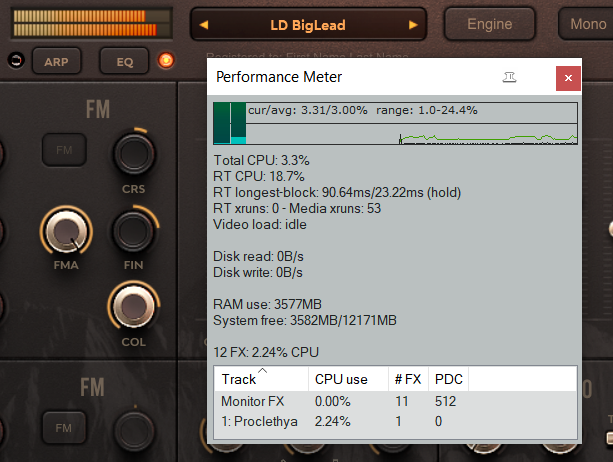Click the Disk read: 0B/s line
The image size is (613, 462).
click(x=258, y=257)
